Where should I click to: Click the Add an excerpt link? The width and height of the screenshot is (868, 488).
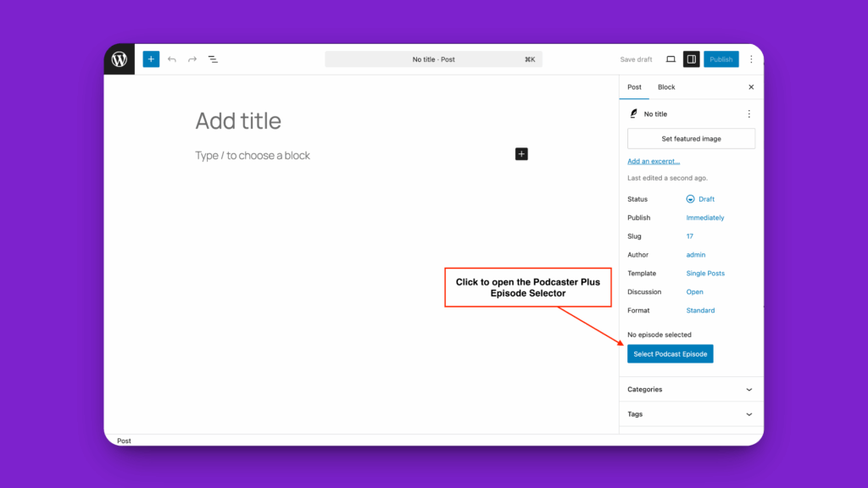coord(654,160)
